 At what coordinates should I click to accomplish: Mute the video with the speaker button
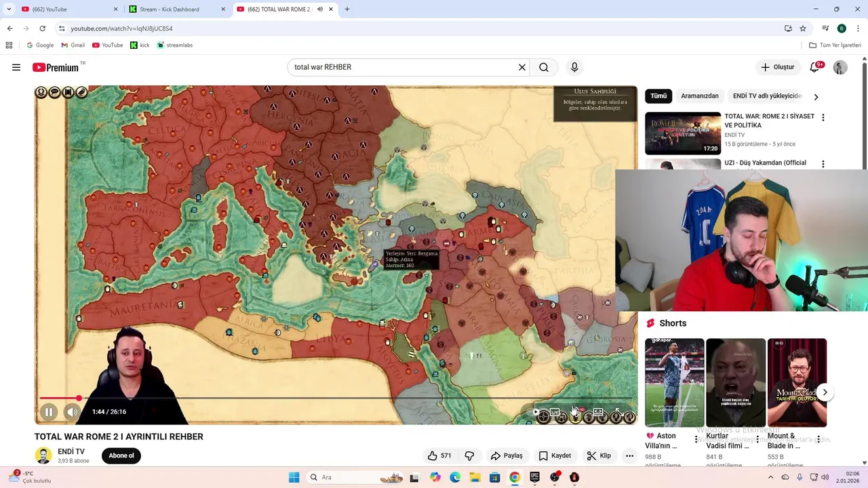[x=72, y=411]
